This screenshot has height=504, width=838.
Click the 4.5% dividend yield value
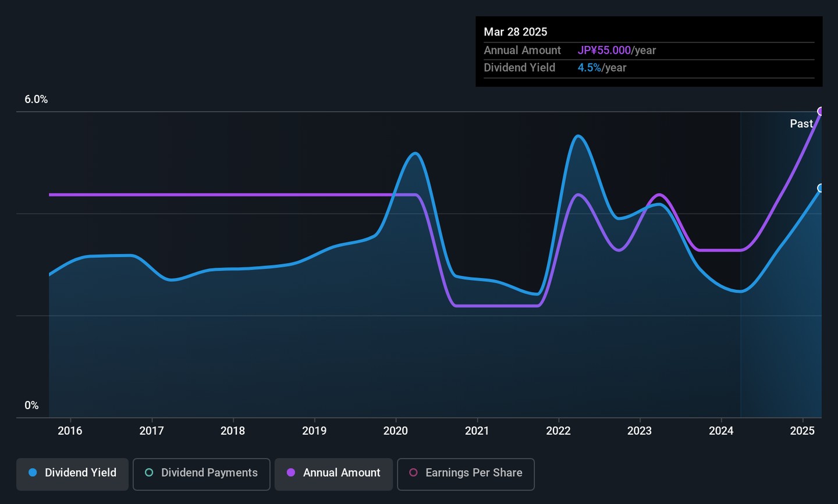589,68
